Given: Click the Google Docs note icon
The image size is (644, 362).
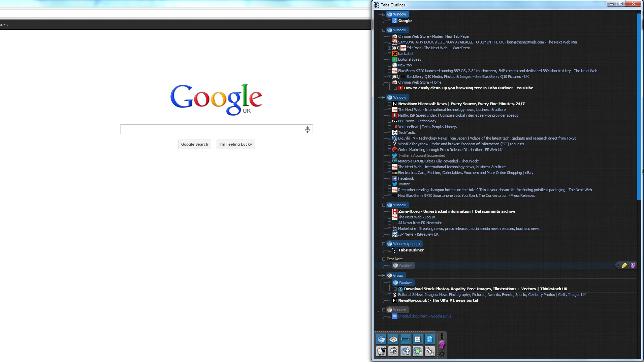Looking at the screenshot, I should pos(430,339).
